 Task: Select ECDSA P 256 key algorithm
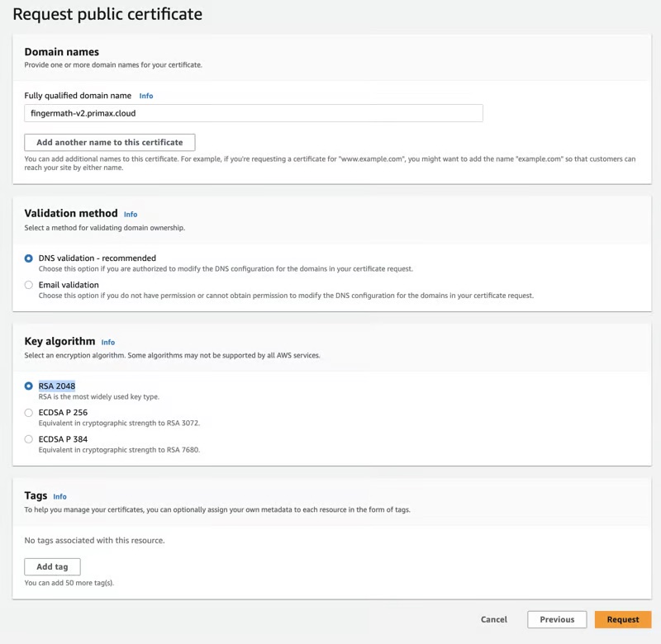coord(28,412)
